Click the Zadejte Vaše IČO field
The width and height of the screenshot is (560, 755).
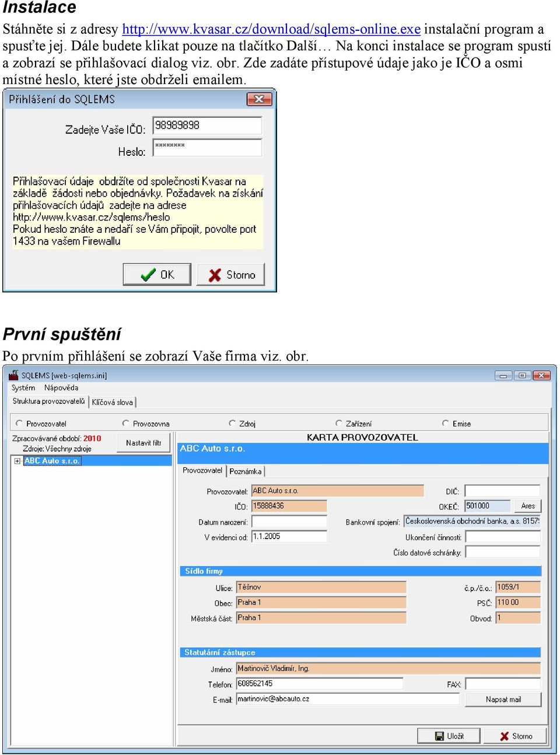click(207, 125)
